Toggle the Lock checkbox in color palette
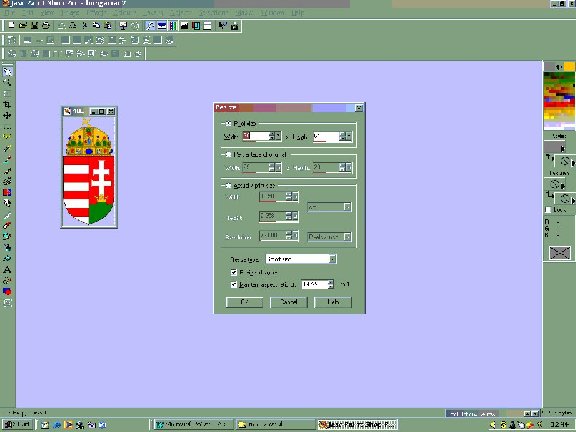The image size is (576, 432). 548,209
